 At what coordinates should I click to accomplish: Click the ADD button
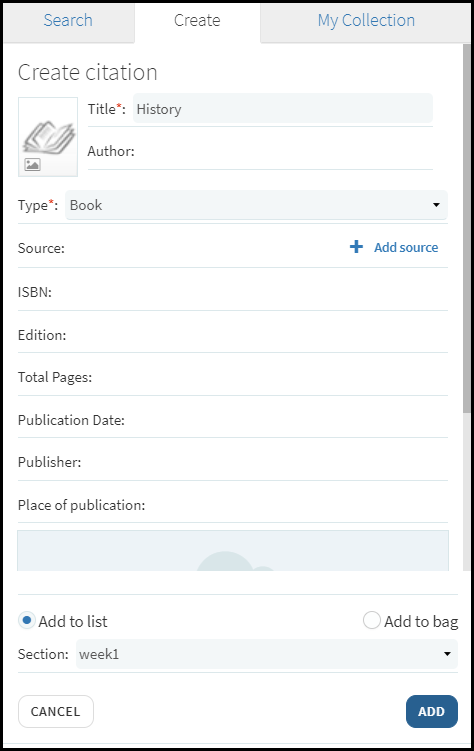tap(432, 711)
